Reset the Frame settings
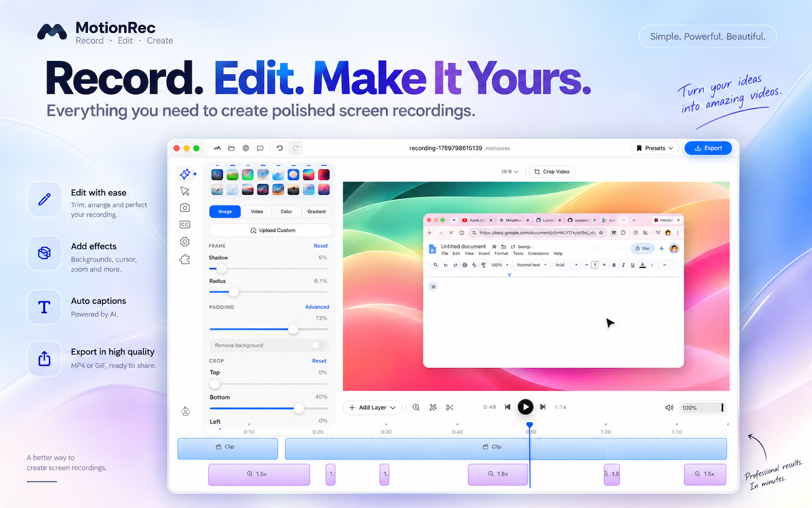The width and height of the screenshot is (812, 508). point(321,246)
